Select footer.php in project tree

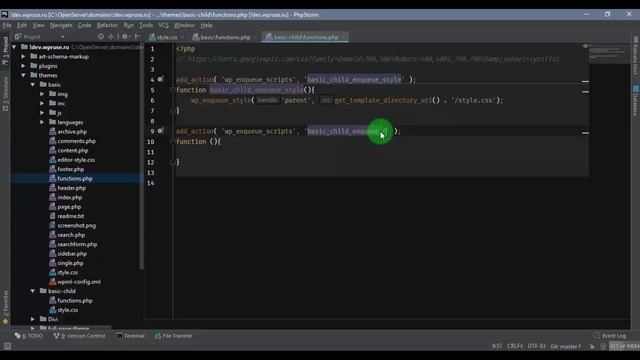pos(71,169)
